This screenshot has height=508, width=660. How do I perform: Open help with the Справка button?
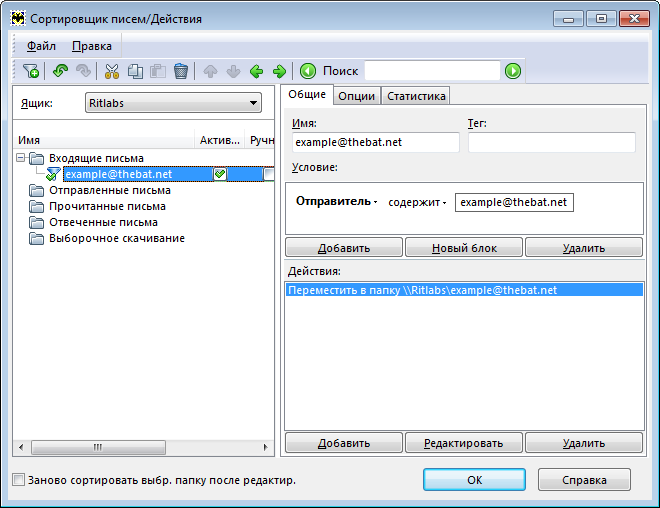click(584, 480)
